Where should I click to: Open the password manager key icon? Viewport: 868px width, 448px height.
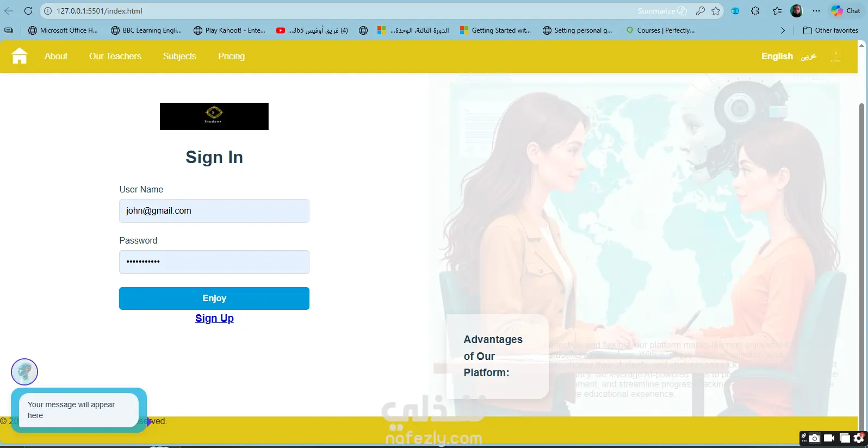(700, 11)
